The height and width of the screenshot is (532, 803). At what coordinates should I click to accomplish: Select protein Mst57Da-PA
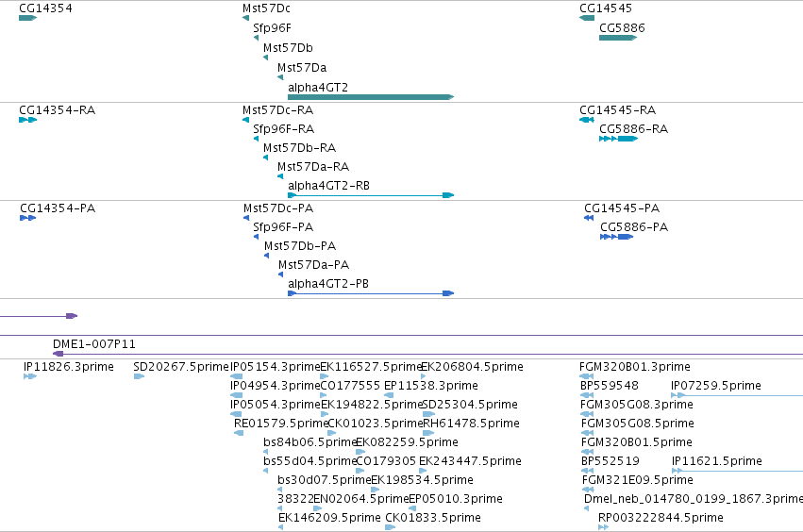(313, 265)
